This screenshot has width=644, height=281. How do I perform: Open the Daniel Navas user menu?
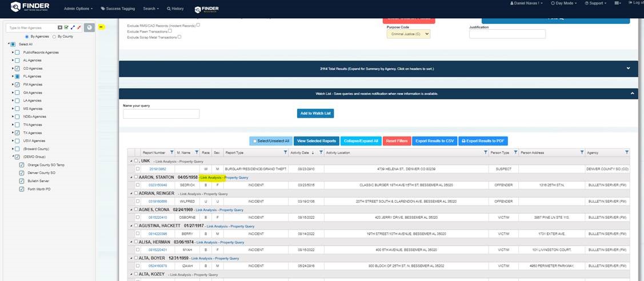click(x=526, y=3)
